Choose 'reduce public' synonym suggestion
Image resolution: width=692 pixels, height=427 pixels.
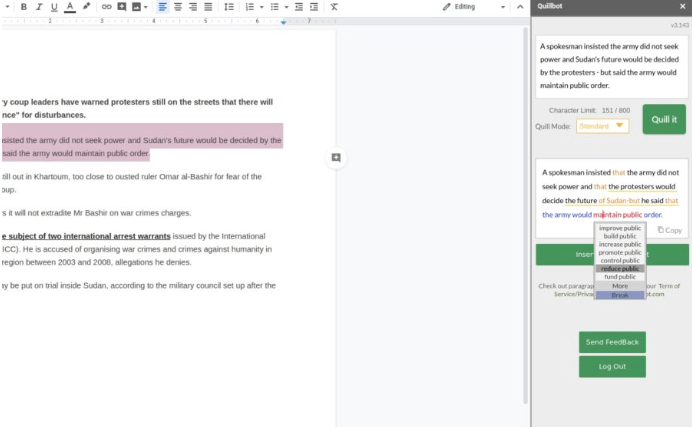tap(620, 269)
